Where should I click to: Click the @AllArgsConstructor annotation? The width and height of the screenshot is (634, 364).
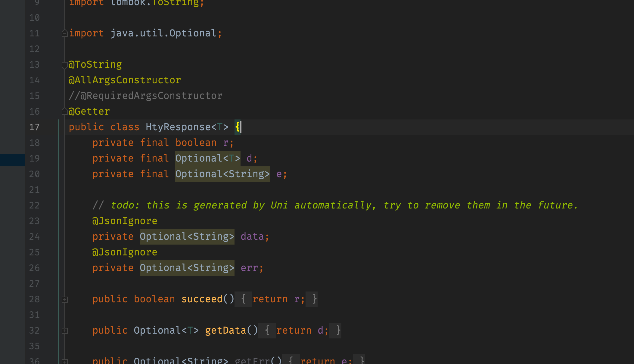pos(125,80)
